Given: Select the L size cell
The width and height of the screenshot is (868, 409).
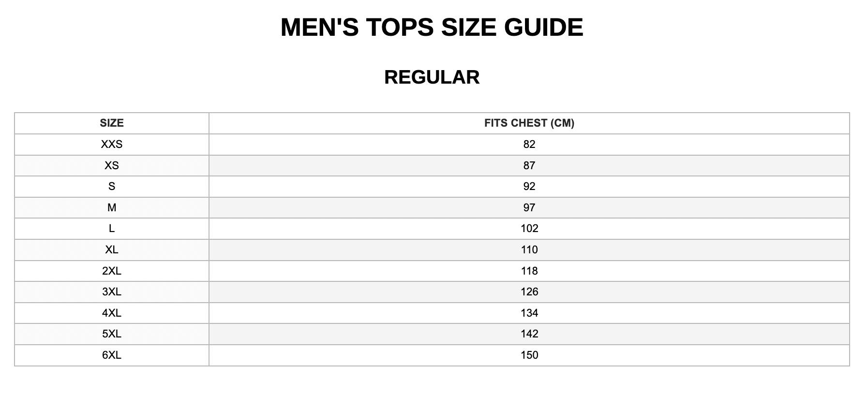Looking at the screenshot, I should tap(112, 229).
